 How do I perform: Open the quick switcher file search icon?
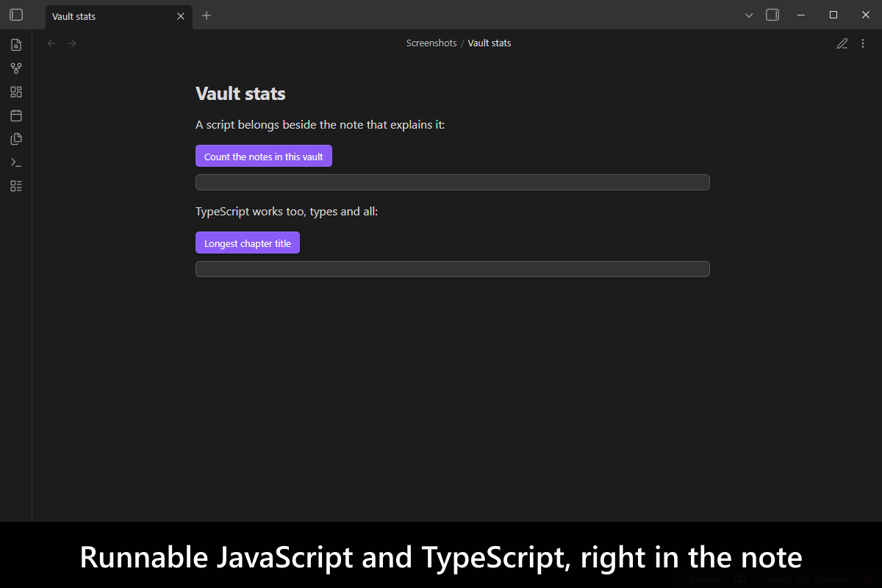pyautogui.click(x=16, y=45)
